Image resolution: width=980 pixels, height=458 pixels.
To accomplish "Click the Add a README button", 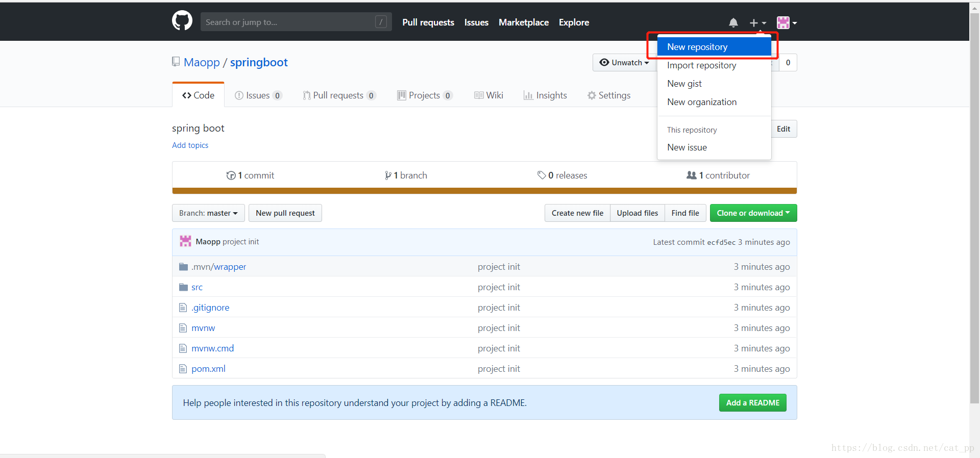I will pos(753,403).
